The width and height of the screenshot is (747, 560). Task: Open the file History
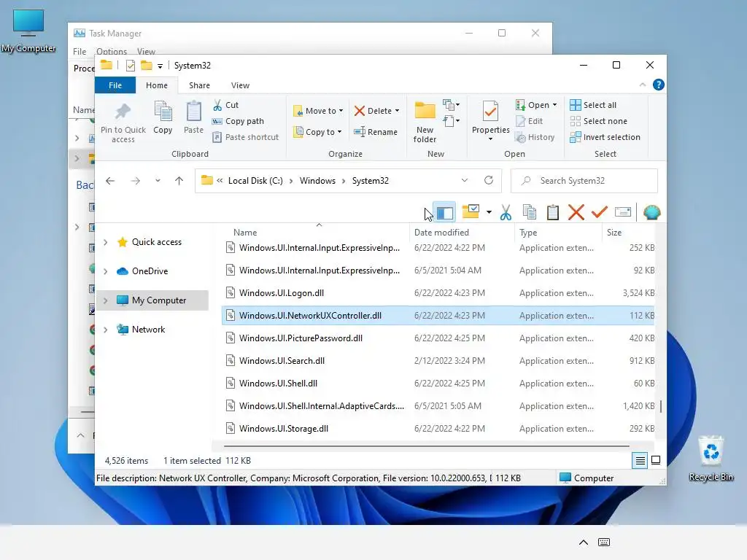tap(535, 137)
